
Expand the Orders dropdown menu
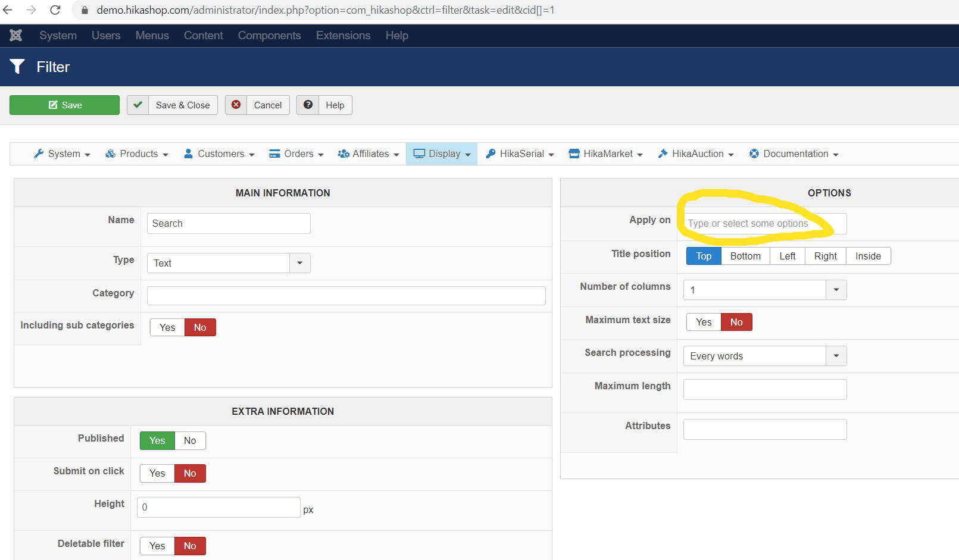pos(296,154)
